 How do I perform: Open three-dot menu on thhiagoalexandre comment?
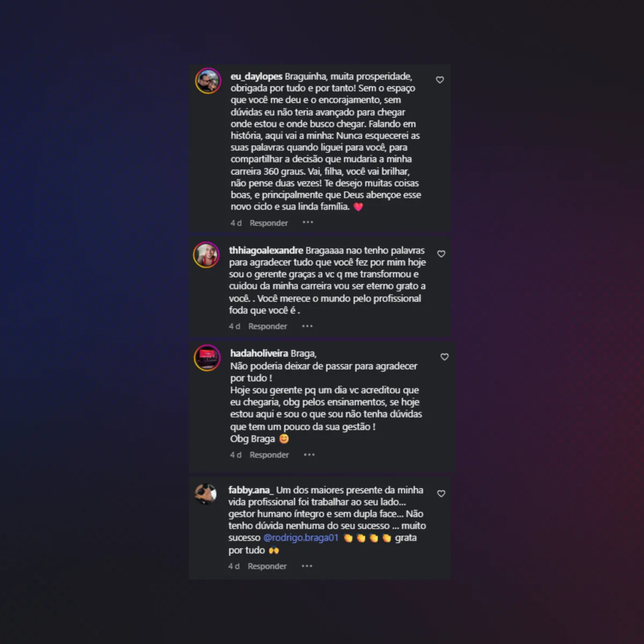[x=307, y=326]
